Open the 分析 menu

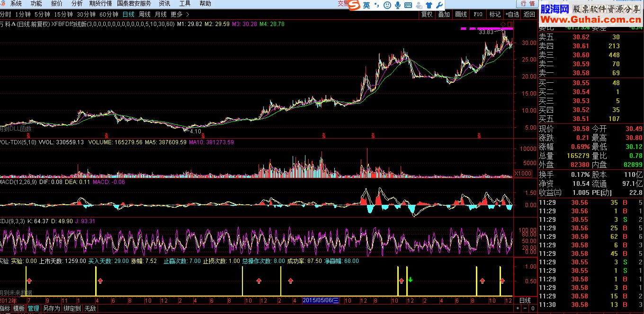coord(77,4)
